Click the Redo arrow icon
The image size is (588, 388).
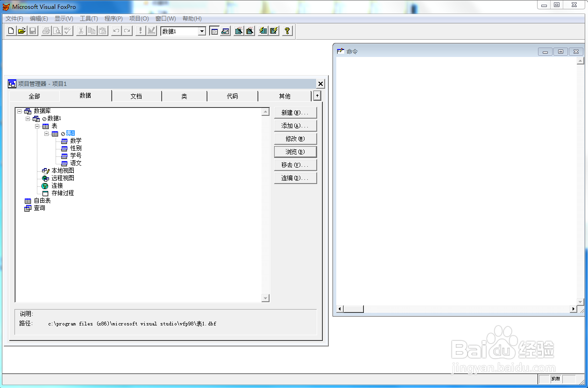(x=127, y=31)
